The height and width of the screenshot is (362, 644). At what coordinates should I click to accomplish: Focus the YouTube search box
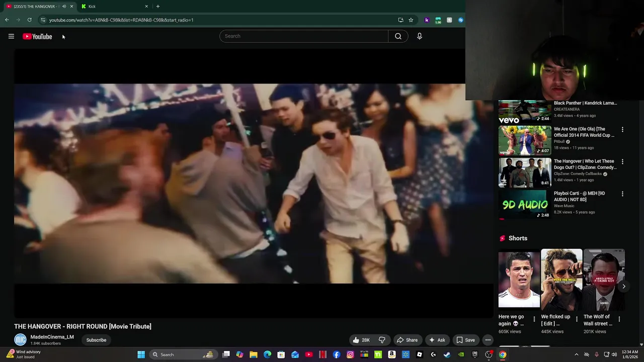pos(304,36)
